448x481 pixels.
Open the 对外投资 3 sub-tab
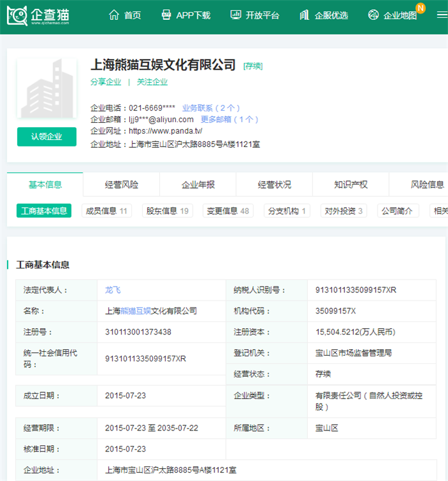click(344, 210)
